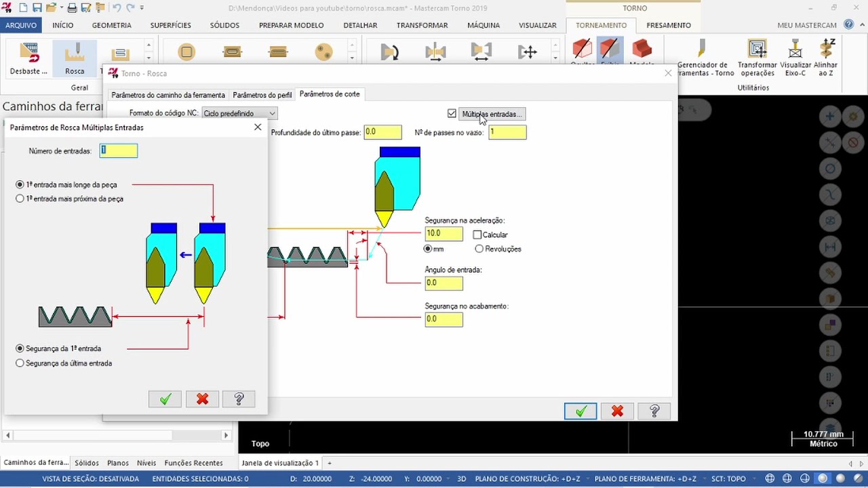Viewport: 868px width, 488px height.
Task: Check the Calcular checkbox
Action: coord(477,235)
